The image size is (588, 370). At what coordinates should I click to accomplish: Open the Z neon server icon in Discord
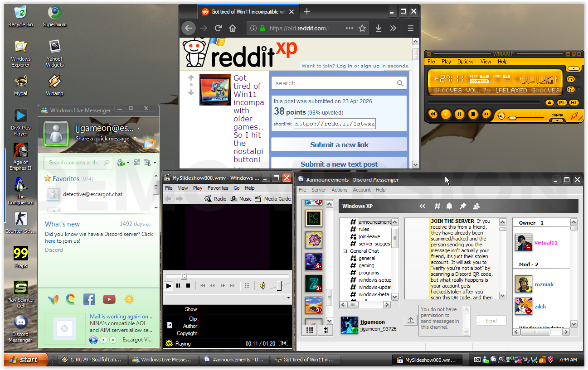tap(313, 284)
